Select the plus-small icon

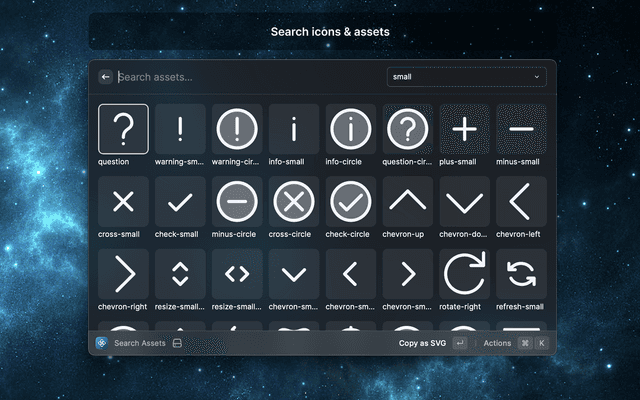465,129
